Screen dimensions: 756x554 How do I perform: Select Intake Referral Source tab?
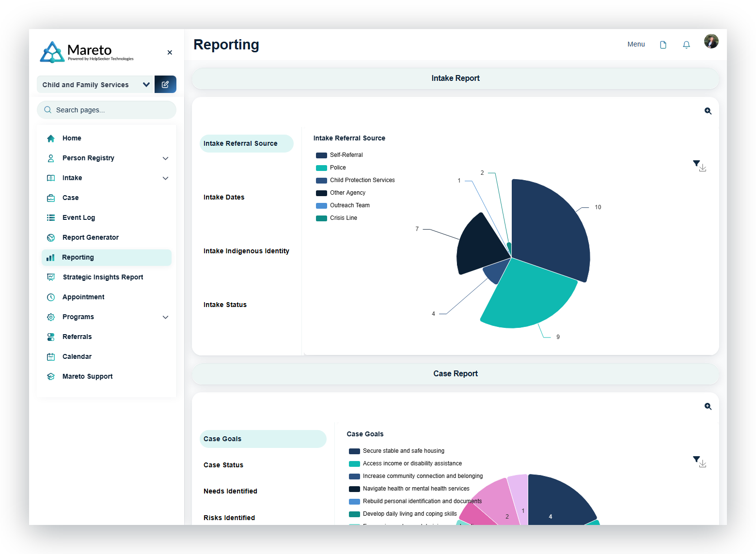247,143
